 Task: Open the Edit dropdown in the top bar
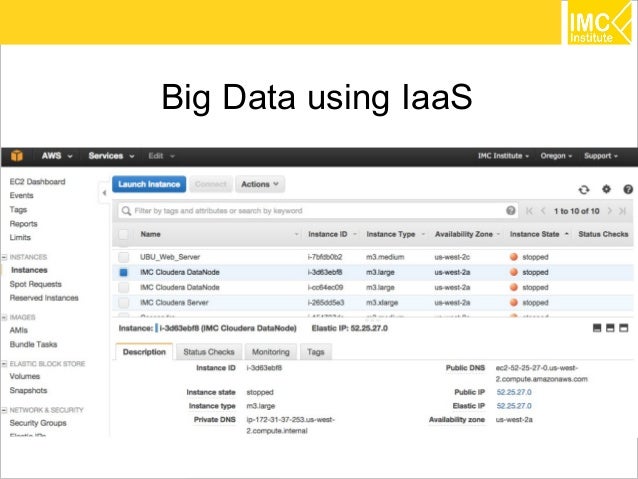point(161,156)
